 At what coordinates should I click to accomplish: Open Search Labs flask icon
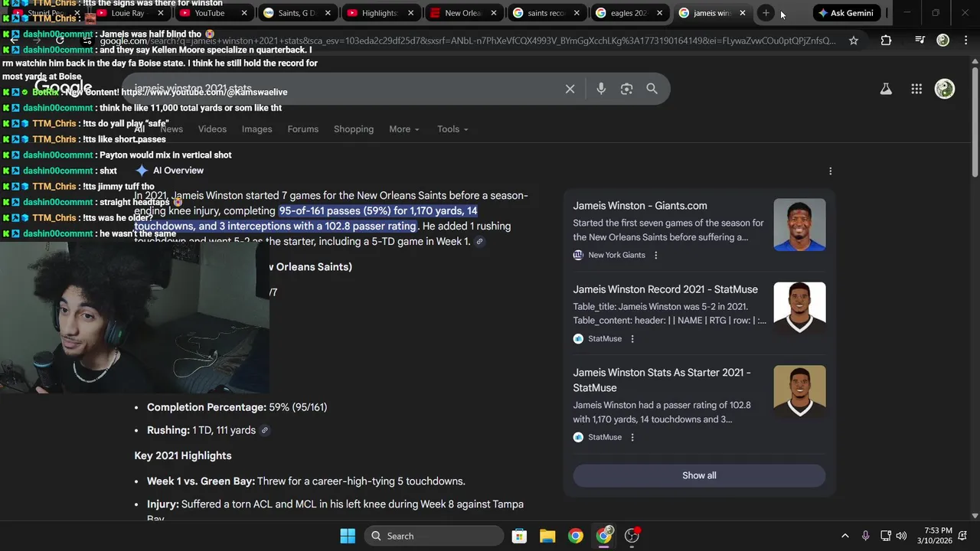click(886, 89)
